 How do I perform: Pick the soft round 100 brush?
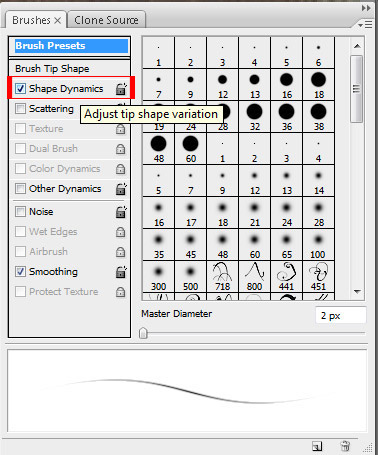pyautogui.click(x=318, y=245)
